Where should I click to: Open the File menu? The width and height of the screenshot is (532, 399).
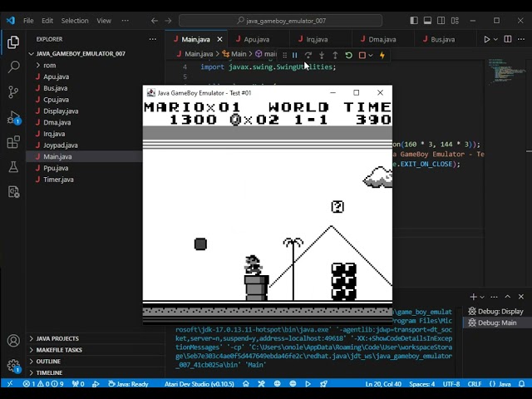click(28, 21)
